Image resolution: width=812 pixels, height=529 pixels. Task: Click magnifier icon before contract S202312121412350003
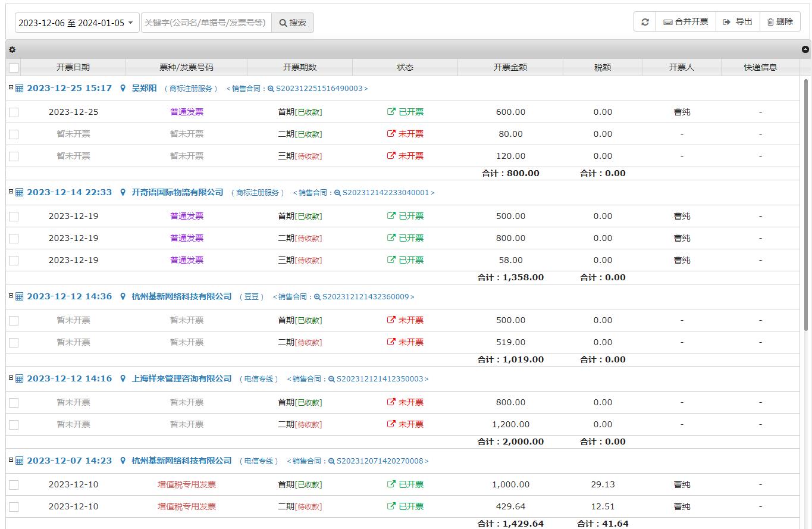[x=331, y=379]
